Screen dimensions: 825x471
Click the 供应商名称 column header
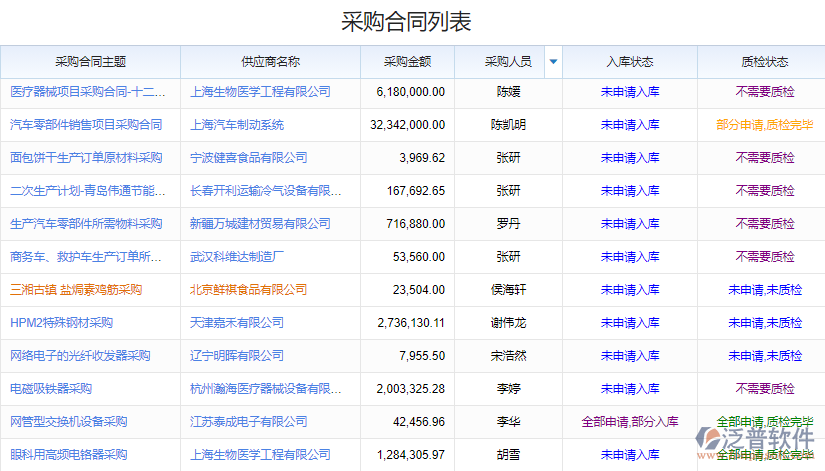tap(270, 62)
